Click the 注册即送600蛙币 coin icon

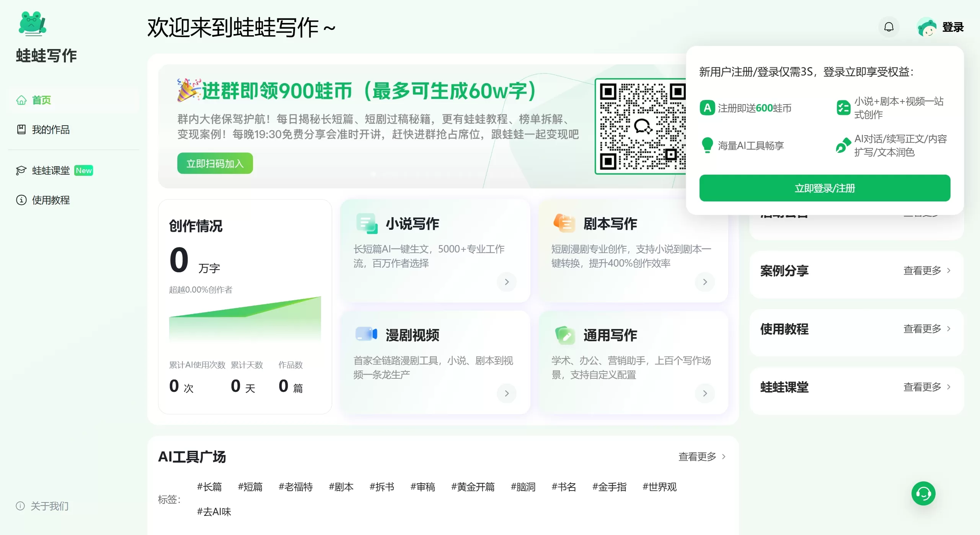pos(707,108)
